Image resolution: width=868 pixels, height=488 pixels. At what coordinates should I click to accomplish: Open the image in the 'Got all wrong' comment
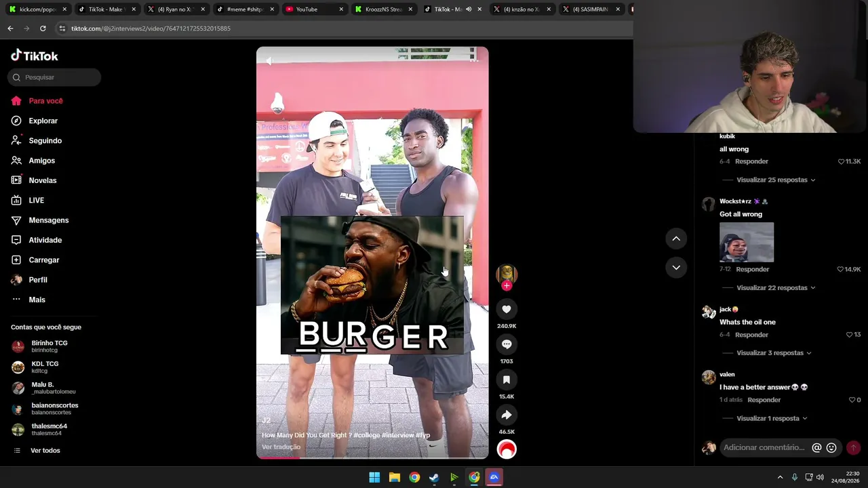click(x=747, y=242)
